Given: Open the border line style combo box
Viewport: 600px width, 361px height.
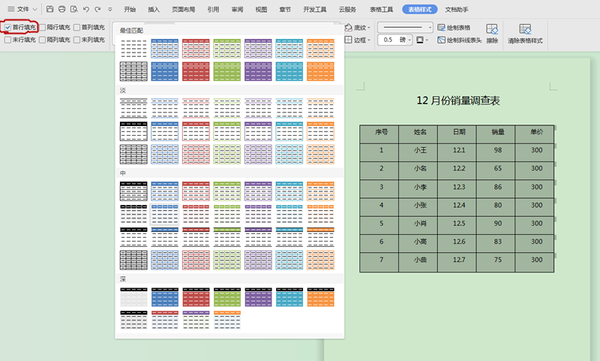Looking at the screenshot, I should click(405, 28).
